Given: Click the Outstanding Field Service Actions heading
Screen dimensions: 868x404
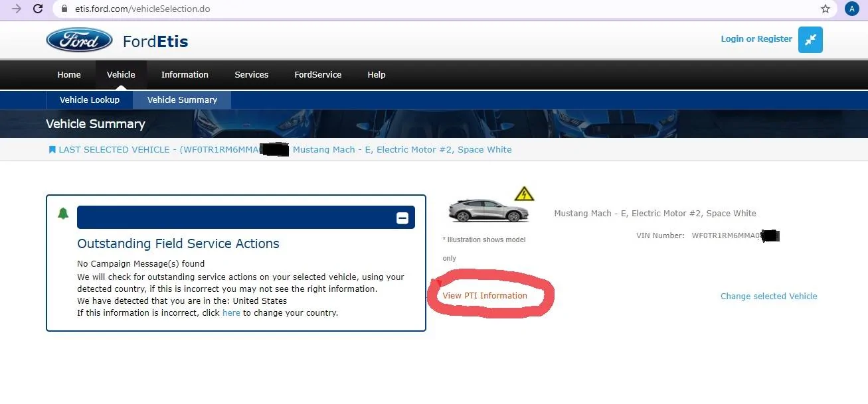Looking at the screenshot, I should coord(178,243).
